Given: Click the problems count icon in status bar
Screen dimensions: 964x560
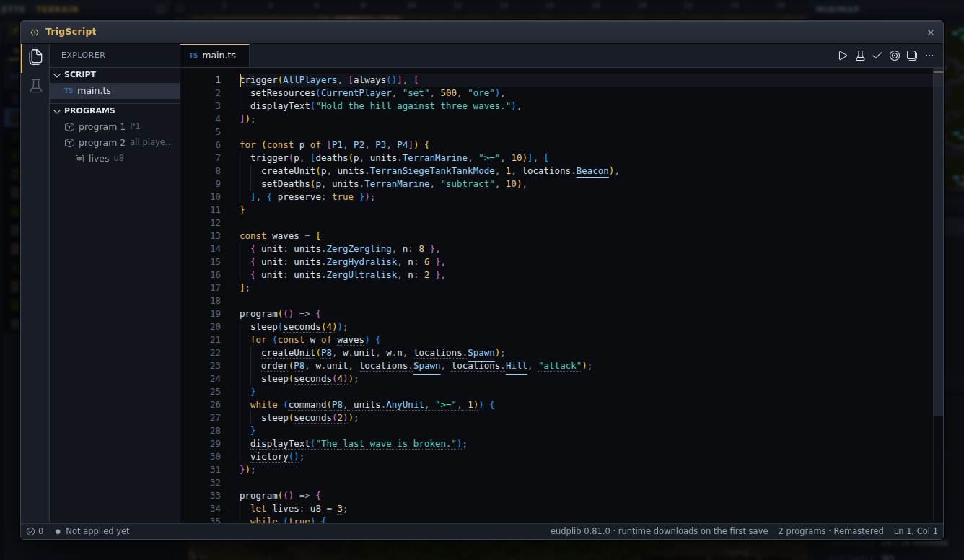Looking at the screenshot, I should point(35,531).
